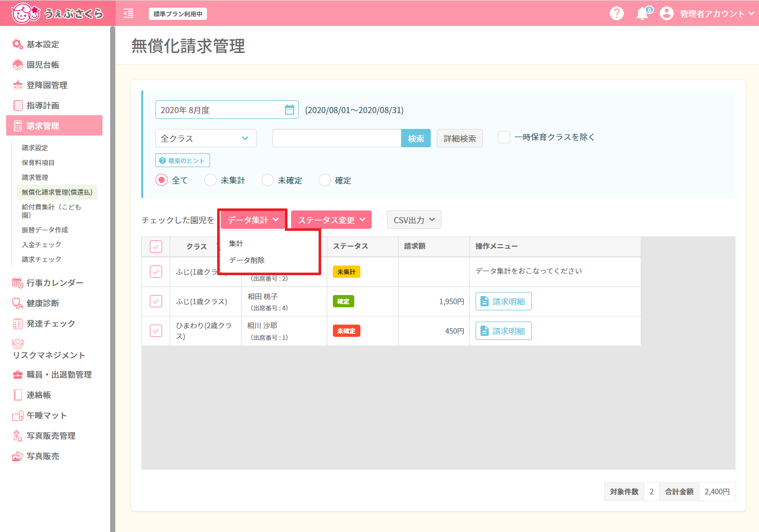Select the 全て radio button

(x=162, y=180)
